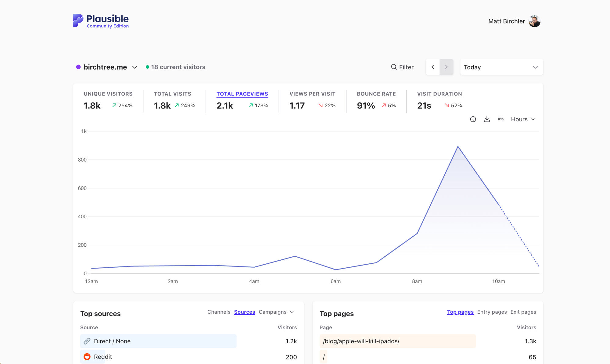Download stats using the export icon
Screen dimensions: 610x364
coord(487,119)
